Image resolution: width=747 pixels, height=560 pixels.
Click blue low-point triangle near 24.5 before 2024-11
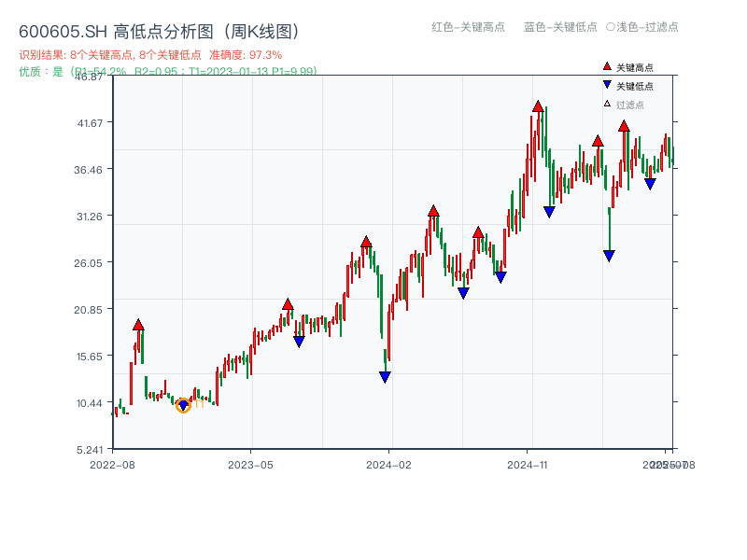click(500, 277)
